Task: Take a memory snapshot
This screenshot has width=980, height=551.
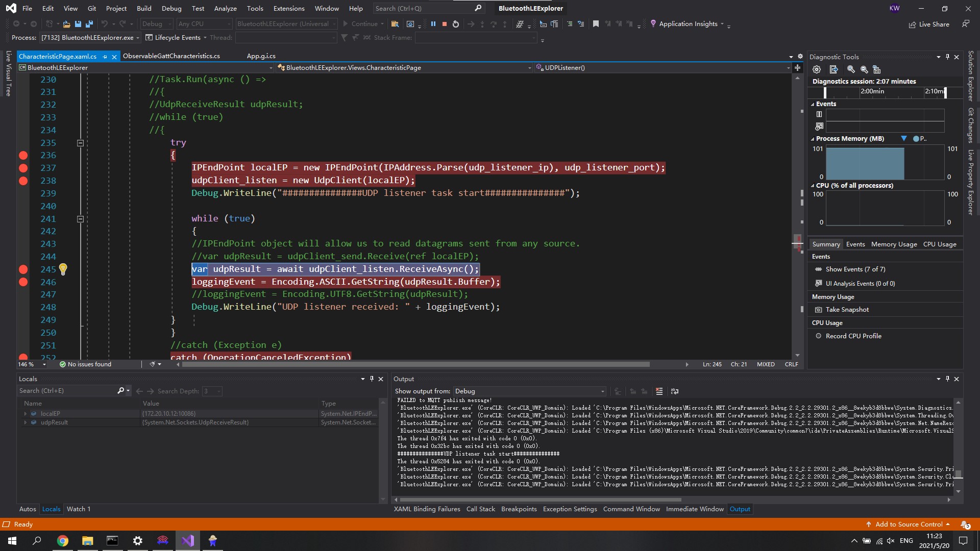Action: coord(842,310)
